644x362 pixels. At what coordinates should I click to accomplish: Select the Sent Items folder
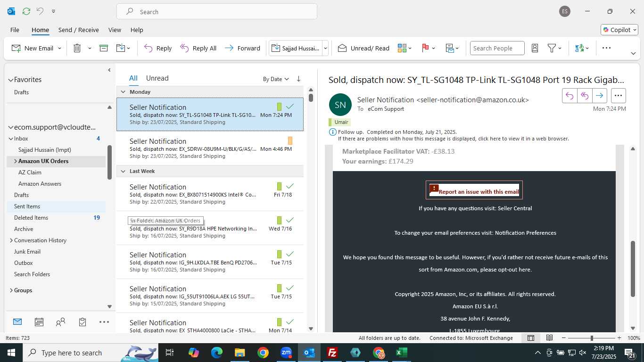click(56, 206)
